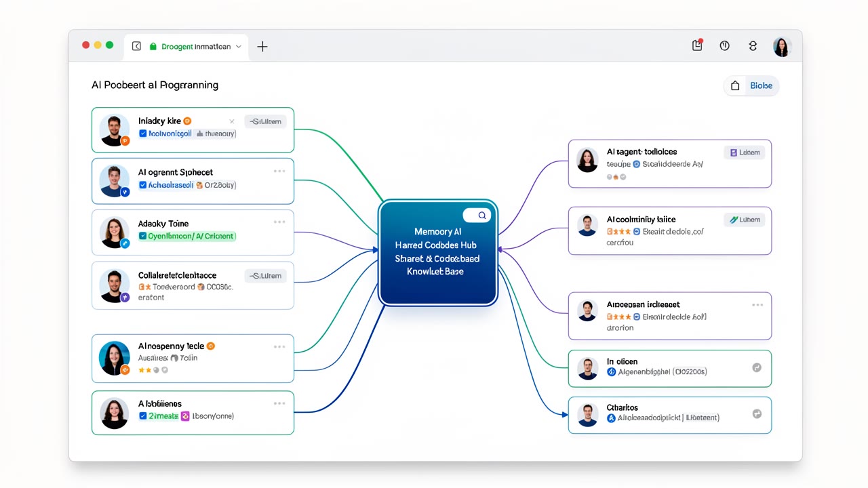Toggle checkbox on Inladcy kire card
The image size is (868, 488).
pyautogui.click(x=142, y=134)
